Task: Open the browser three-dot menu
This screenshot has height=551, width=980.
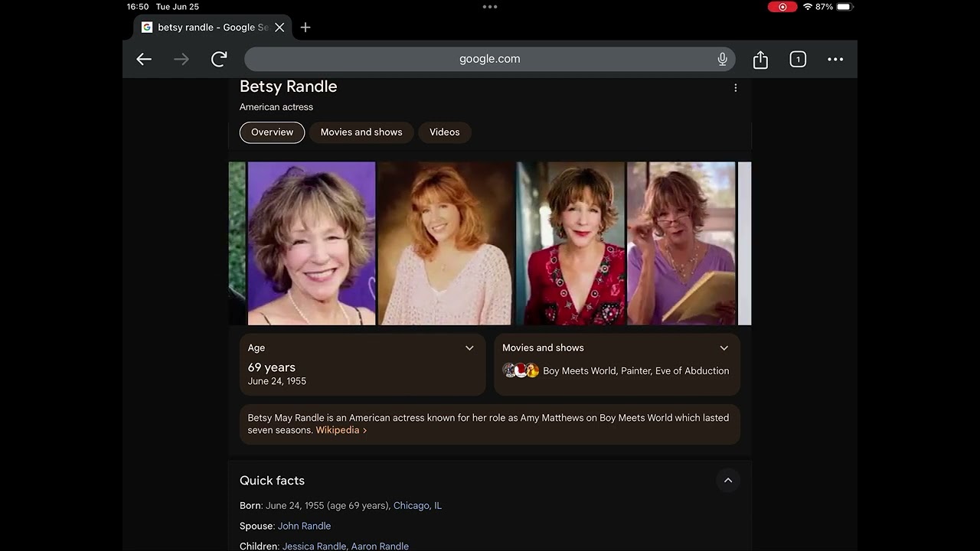Action: 835,59
